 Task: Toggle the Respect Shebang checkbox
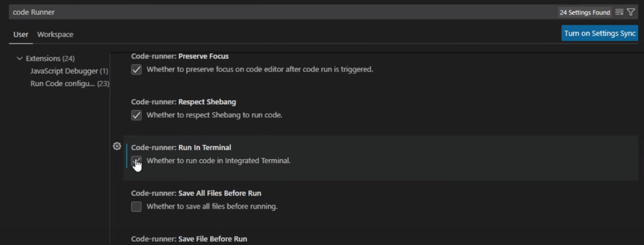coord(137,115)
